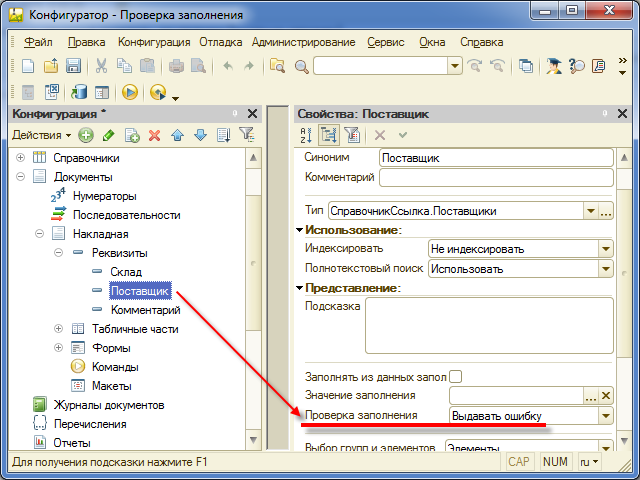Click into the Комментарий input field
Viewport: 640px width, 480px height.
pyautogui.click(x=495, y=178)
